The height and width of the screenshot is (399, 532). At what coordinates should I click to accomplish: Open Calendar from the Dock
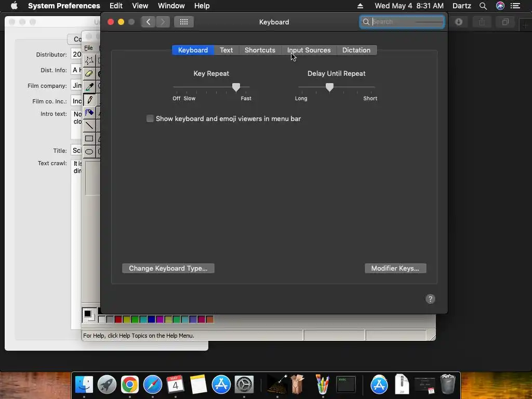click(176, 384)
